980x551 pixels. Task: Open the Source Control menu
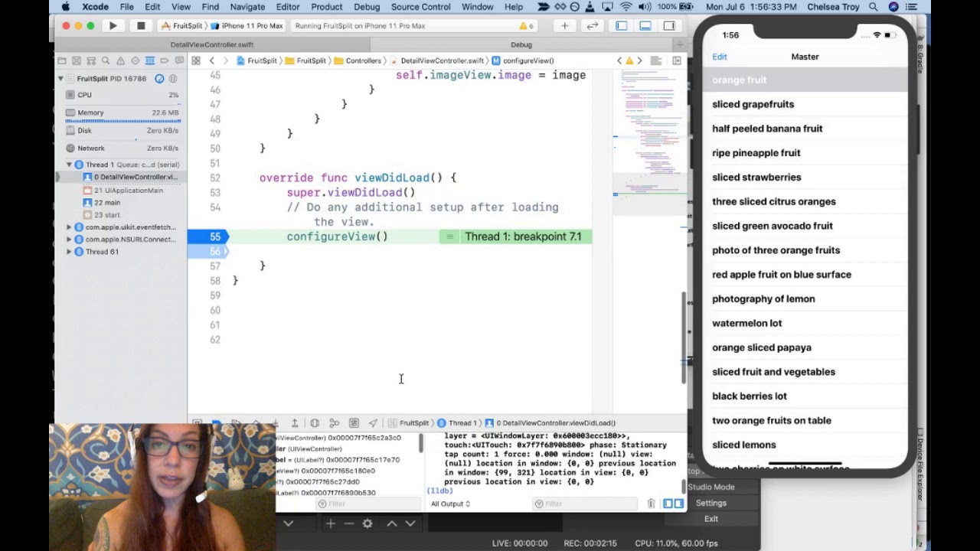point(420,7)
